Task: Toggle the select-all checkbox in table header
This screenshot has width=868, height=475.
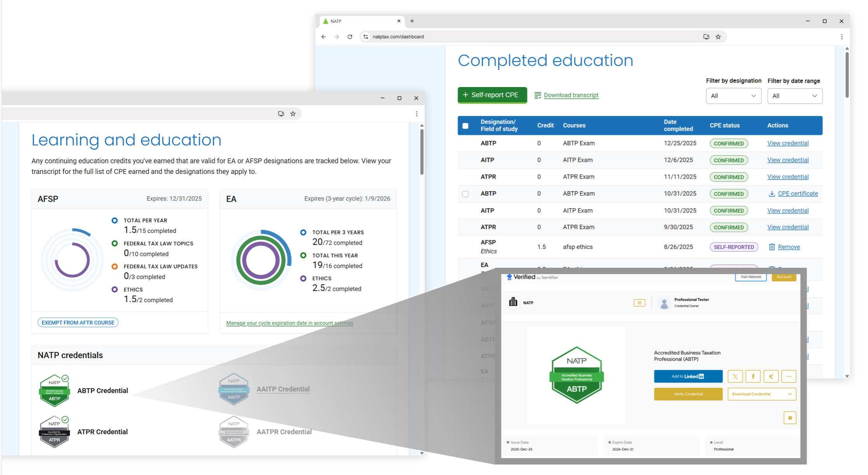Action: point(465,126)
